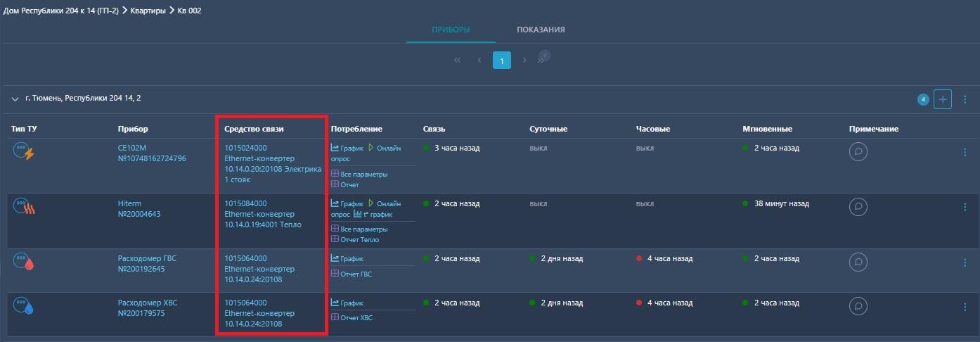The image size is (980, 342).
Task: Select the ПРИБОРЫ tab
Action: pyautogui.click(x=451, y=30)
